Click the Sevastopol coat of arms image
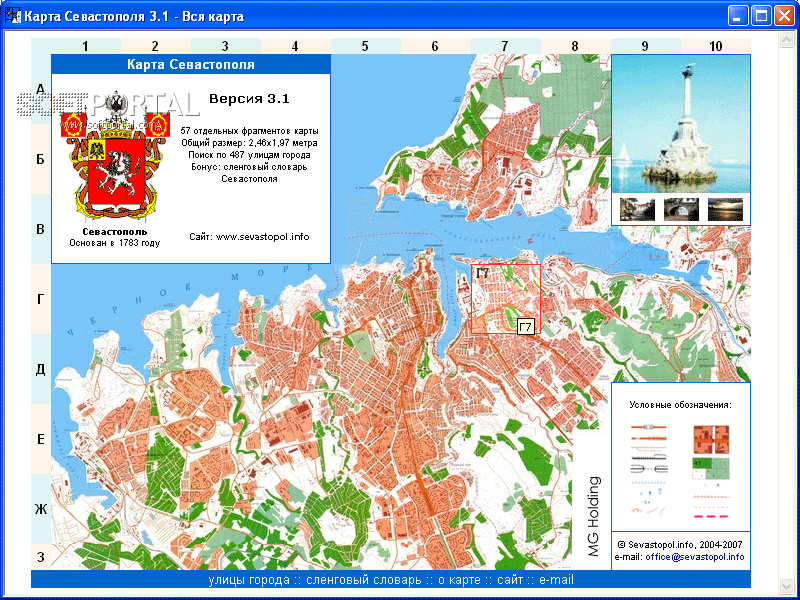Screen dimensions: 800x600 point(115,156)
